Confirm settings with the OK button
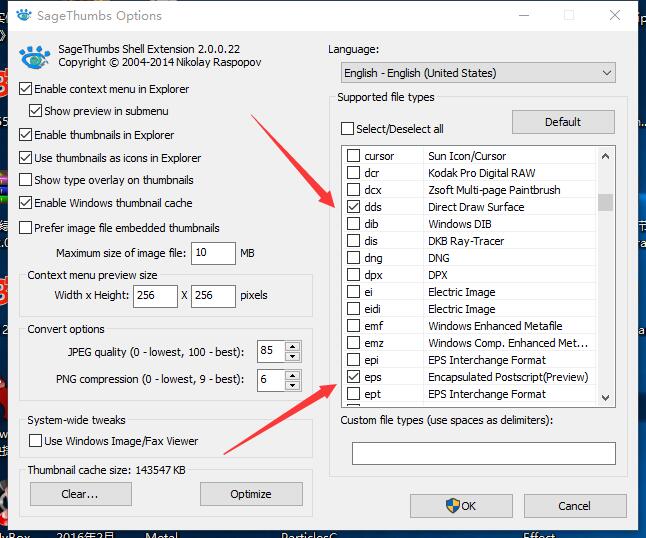The width and height of the screenshot is (646, 538). tap(461, 505)
